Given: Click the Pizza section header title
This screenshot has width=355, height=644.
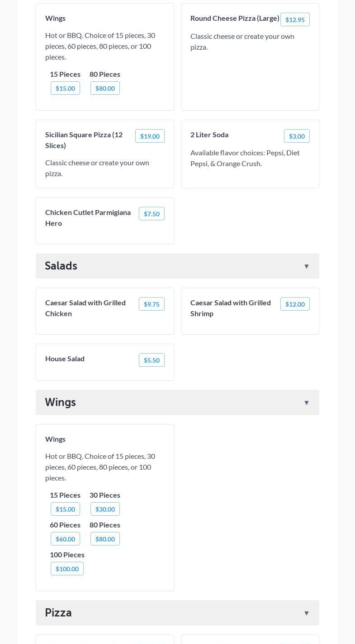Looking at the screenshot, I should click(x=58, y=613).
